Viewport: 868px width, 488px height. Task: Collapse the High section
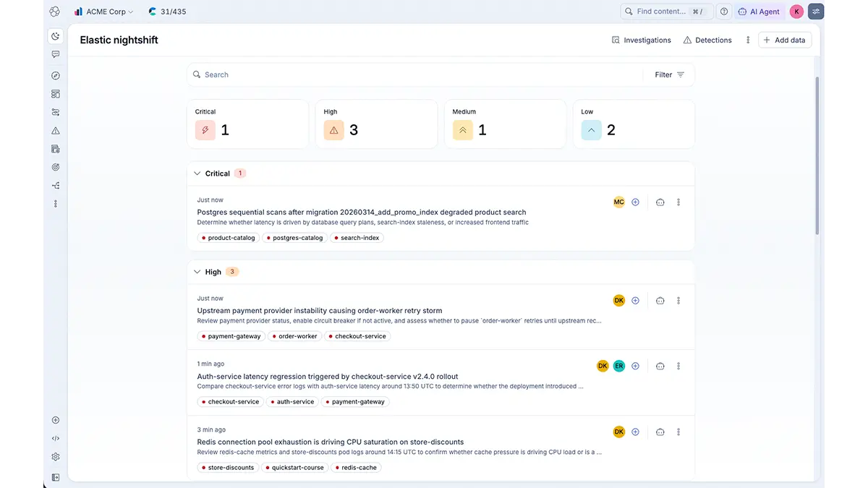point(197,272)
